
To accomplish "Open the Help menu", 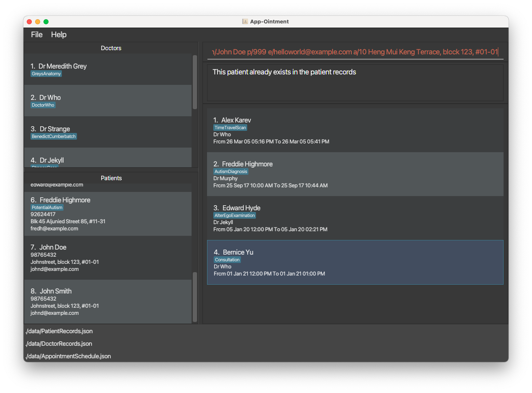I will point(59,35).
